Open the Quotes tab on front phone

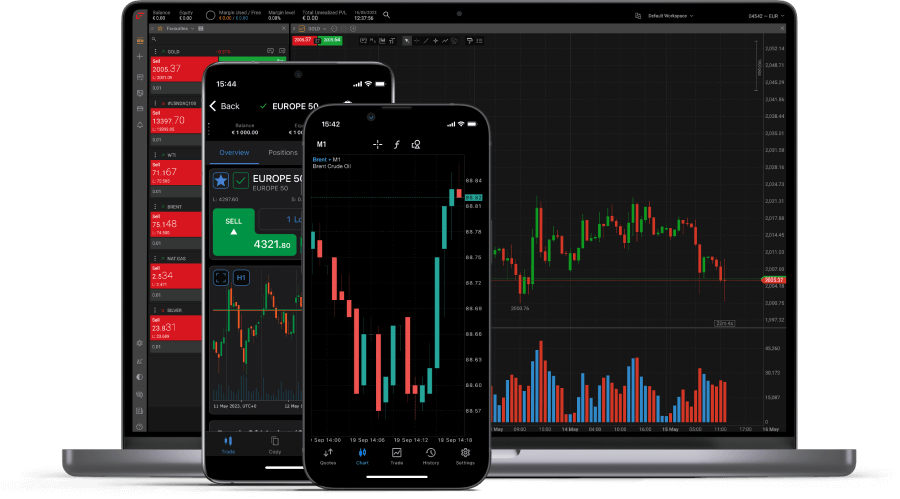328,457
